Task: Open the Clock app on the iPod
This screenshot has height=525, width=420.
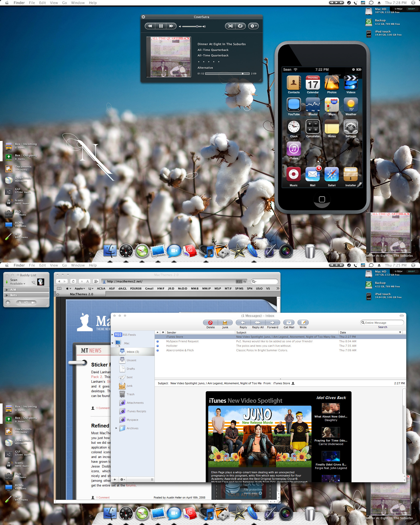Action: click(294, 127)
